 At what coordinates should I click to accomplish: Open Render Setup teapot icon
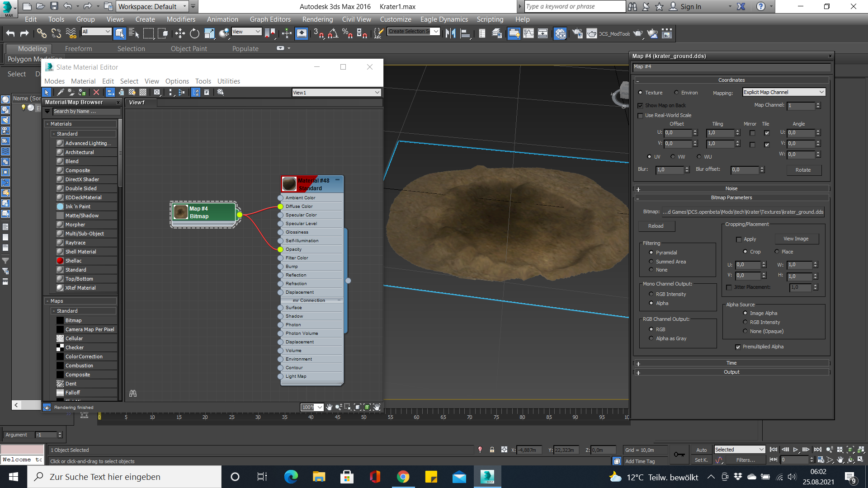tap(577, 33)
